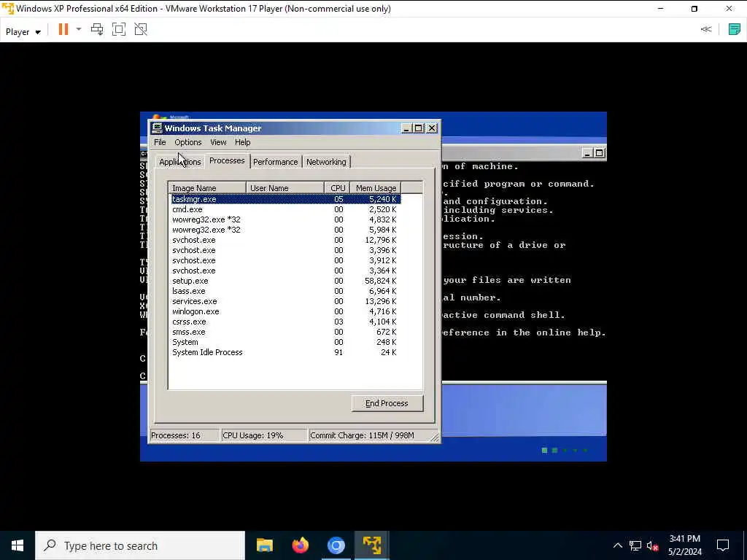Open the VMware notes icon at top right
This screenshot has width=747, height=560.
[x=734, y=29]
